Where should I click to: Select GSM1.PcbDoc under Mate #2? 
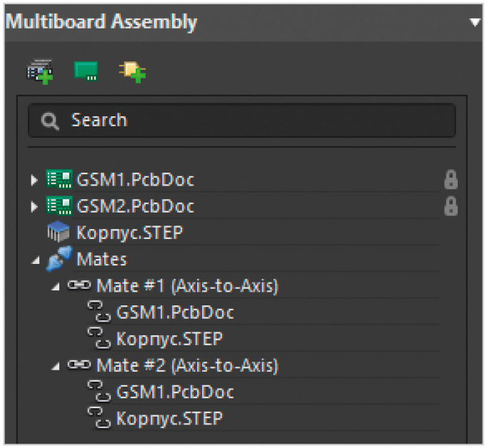175,392
